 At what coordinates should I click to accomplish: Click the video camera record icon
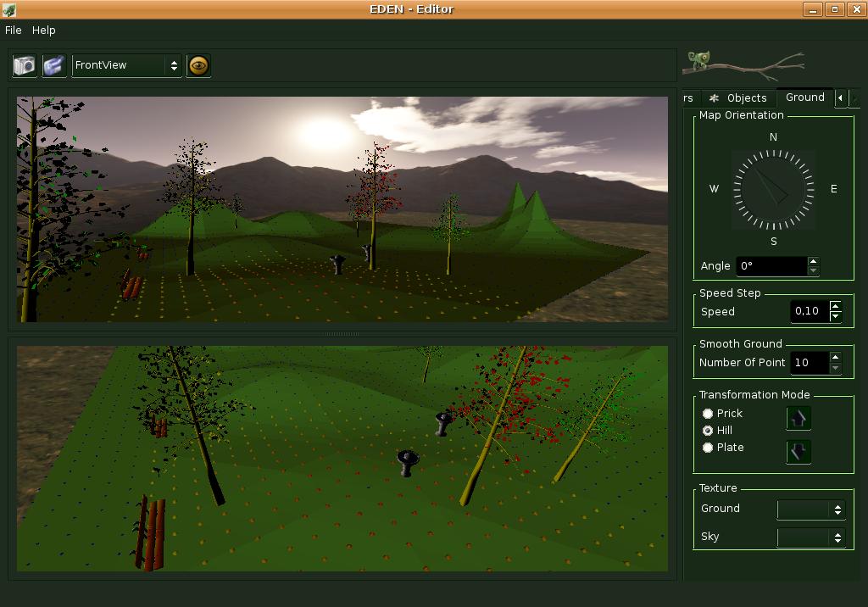pos(54,65)
